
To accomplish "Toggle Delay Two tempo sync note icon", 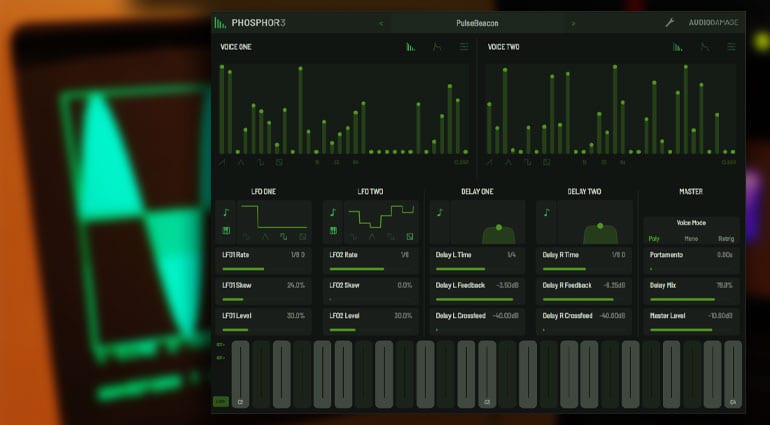I will click(547, 212).
